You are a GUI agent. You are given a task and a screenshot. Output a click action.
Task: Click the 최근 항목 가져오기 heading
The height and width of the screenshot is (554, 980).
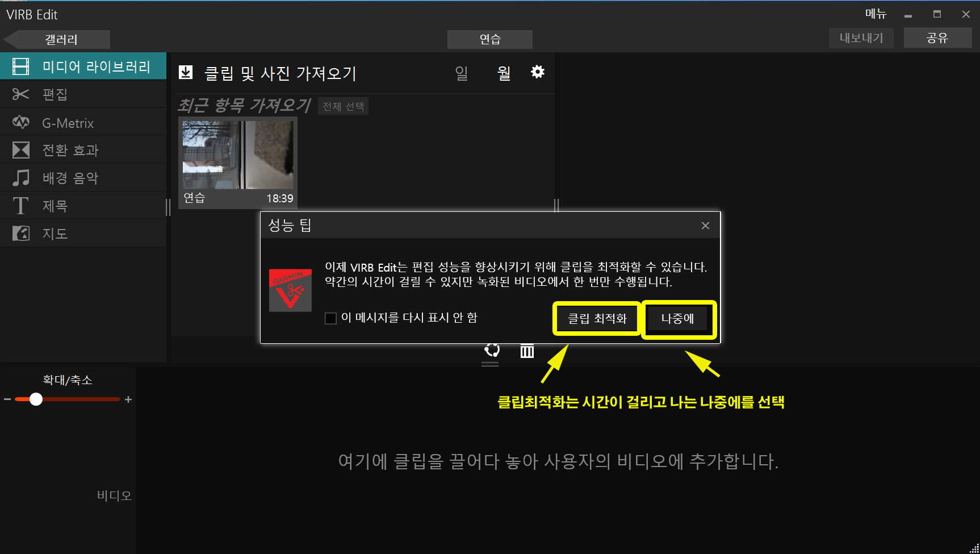(244, 105)
